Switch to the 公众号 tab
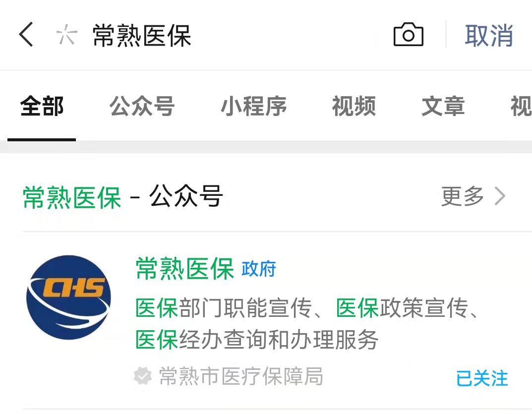This screenshot has width=532, height=414. [142, 106]
